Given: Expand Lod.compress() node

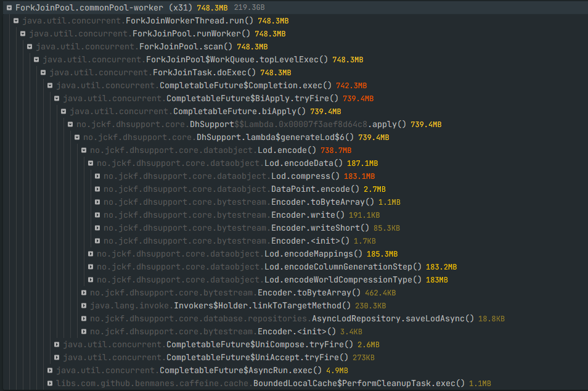Looking at the screenshot, I should tap(97, 176).
